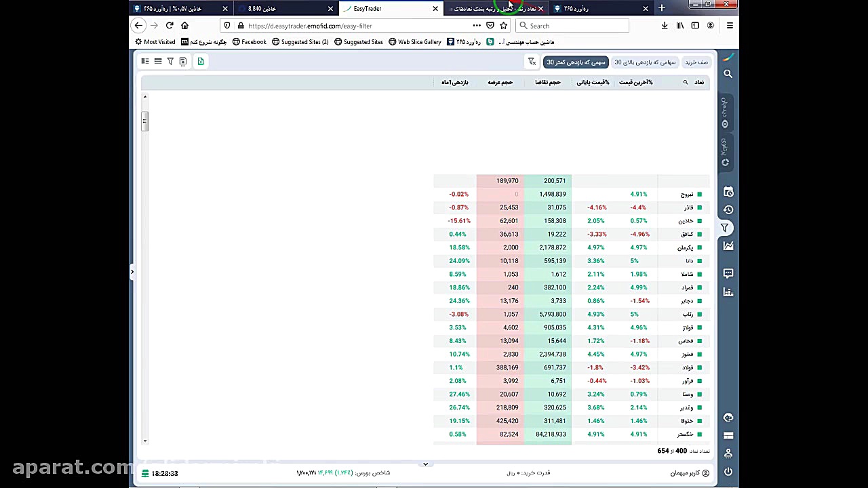The image size is (868, 488).
Task: Click the save filter icon in toolbar
Action: click(182, 62)
